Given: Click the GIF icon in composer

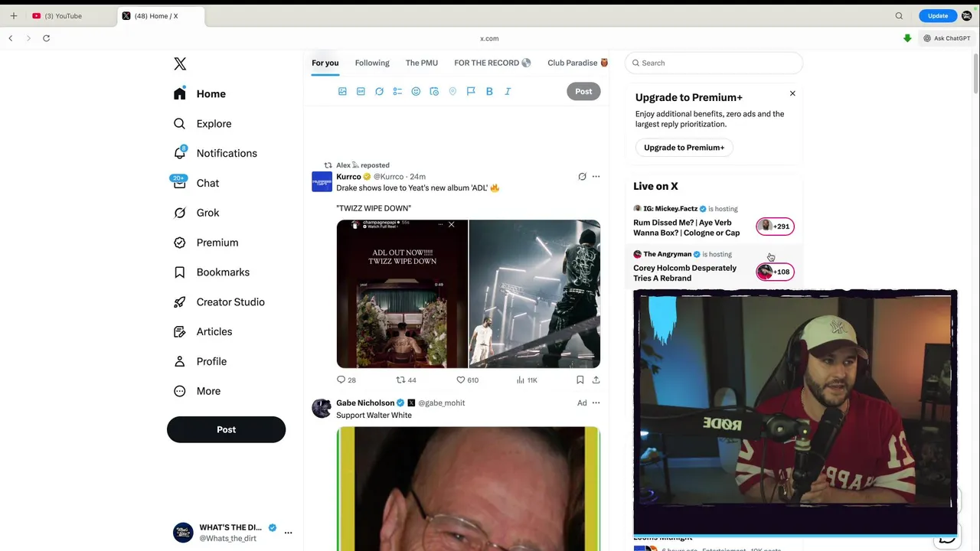Looking at the screenshot, I should coord(361,91).
